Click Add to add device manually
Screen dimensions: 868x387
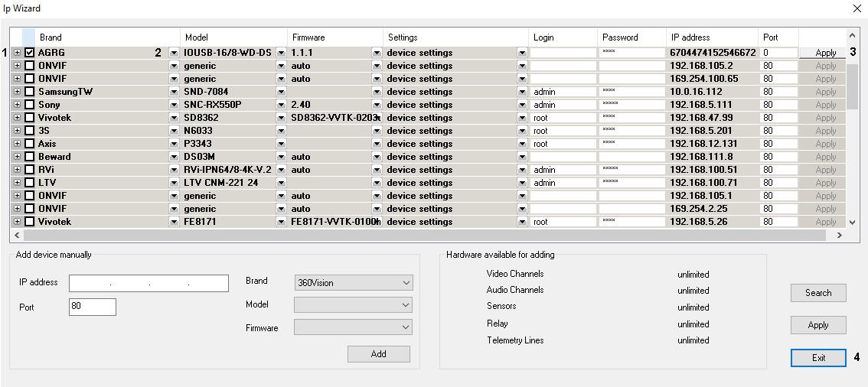(378, 354)
